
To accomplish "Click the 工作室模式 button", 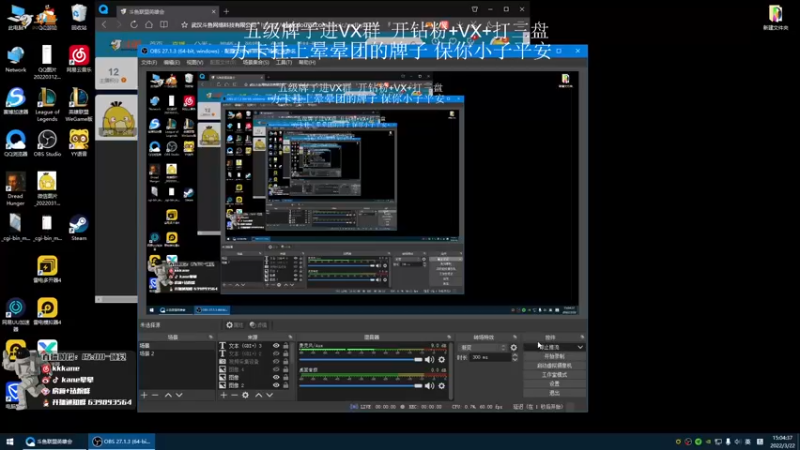I will [x=554, y=374].
